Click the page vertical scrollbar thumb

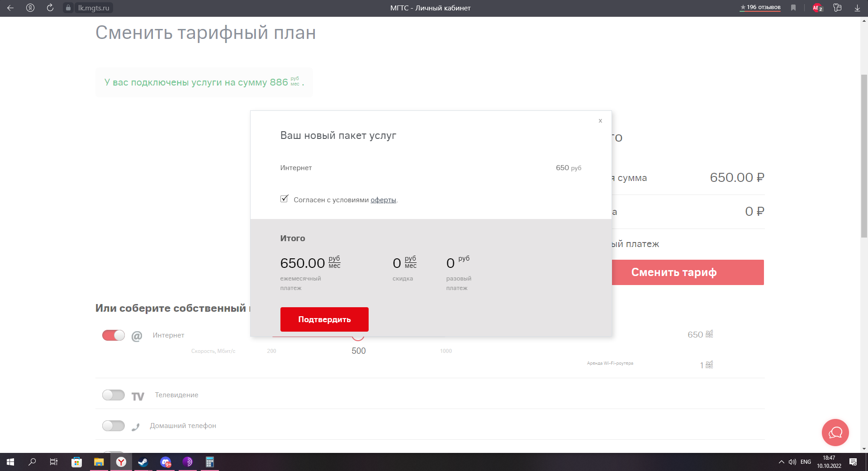click(x=864, y=156)
